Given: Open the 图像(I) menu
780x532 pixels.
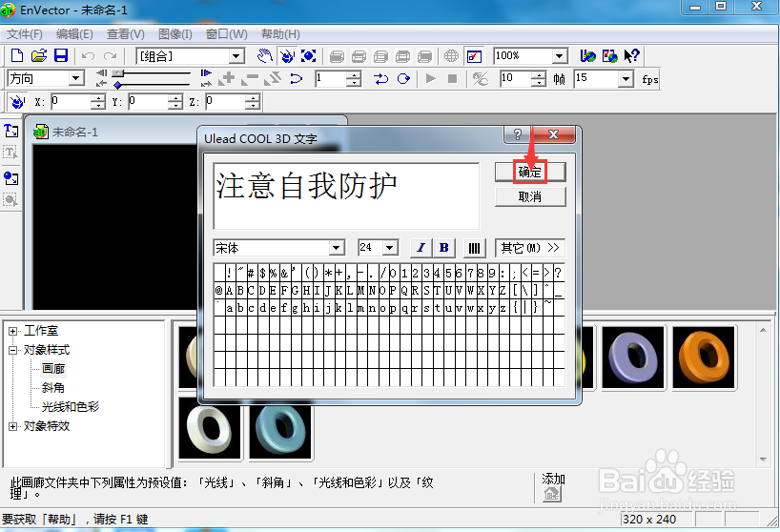Looking at the screenshot, I should click(175, 34).
